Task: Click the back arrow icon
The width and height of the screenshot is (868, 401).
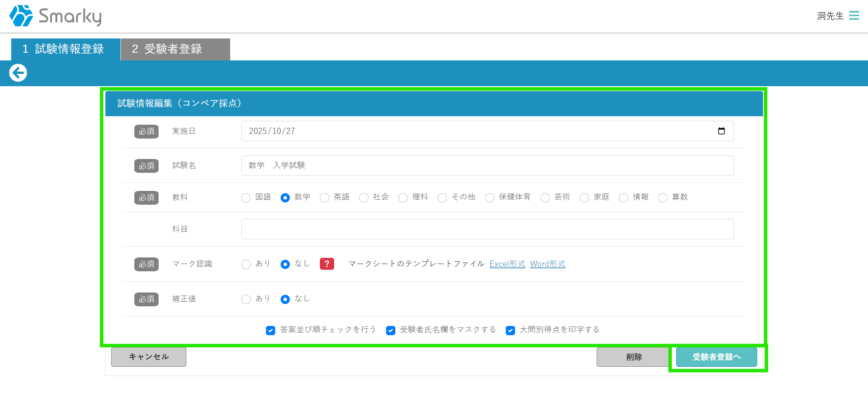Action: [x=18, y=73]
